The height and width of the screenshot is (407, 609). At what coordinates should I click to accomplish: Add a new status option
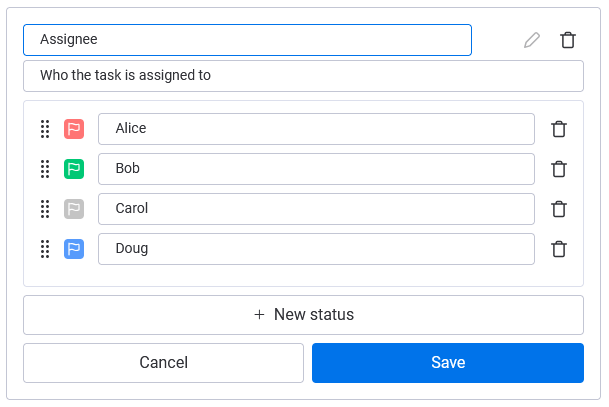303,315
